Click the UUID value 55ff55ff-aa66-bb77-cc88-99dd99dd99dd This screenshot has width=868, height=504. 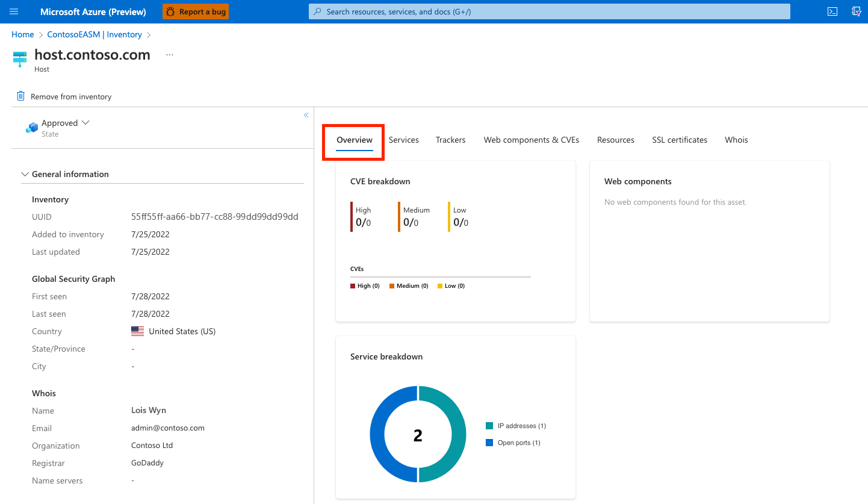point(215,217)
